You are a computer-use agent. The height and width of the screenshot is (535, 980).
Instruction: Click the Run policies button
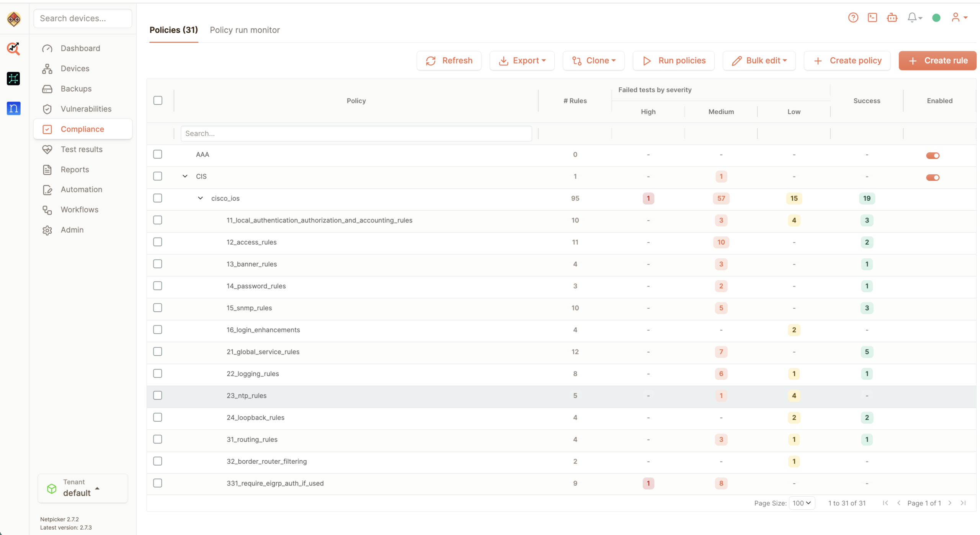[673, 61]
